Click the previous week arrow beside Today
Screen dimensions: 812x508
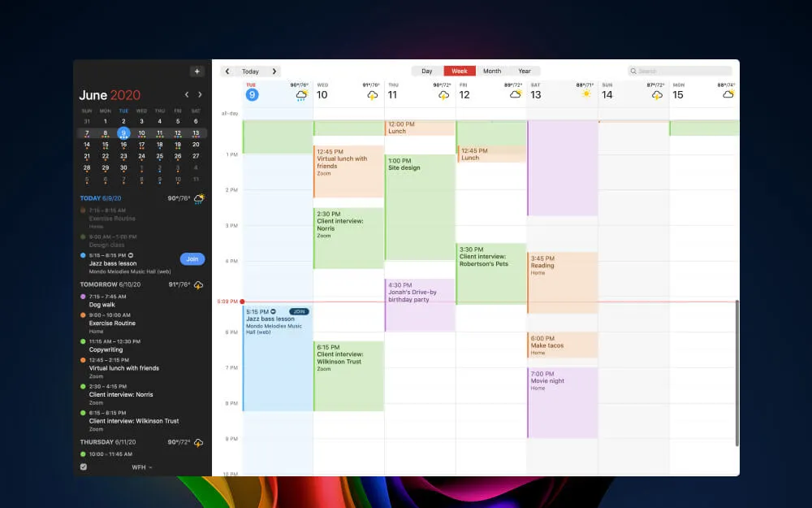click(227, 72)
